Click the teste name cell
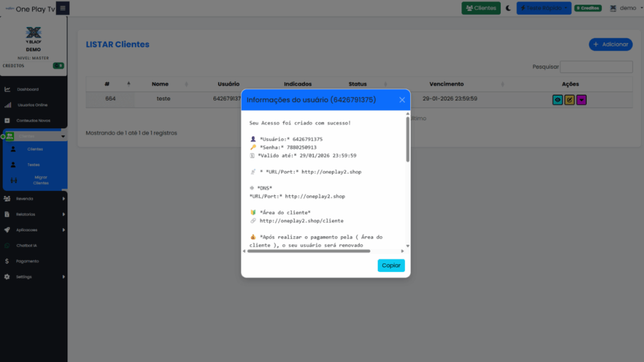Viewport: 644px width, 362px height. 164,99
